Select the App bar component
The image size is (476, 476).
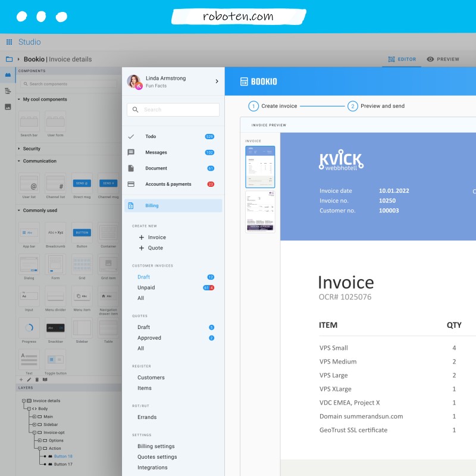29,235
